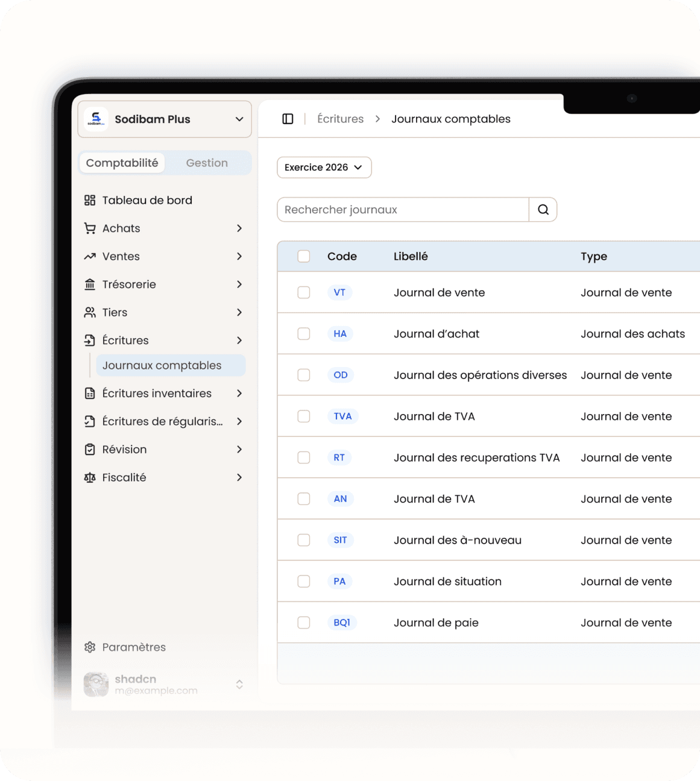Click 'Journal des recuperations TVA' label
Viewport: 700px width, 781px height.
(x=477, y=457)
